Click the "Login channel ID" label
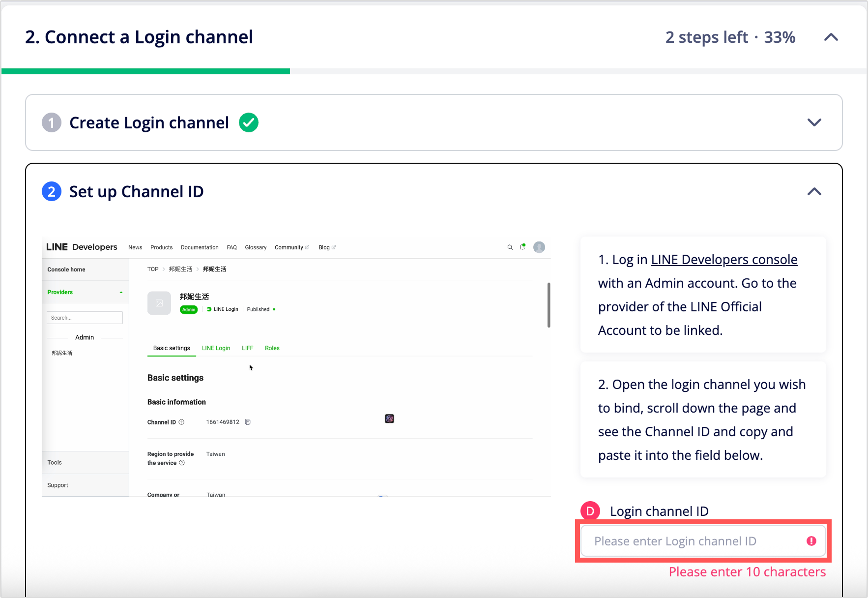 (x=659, y=511)
